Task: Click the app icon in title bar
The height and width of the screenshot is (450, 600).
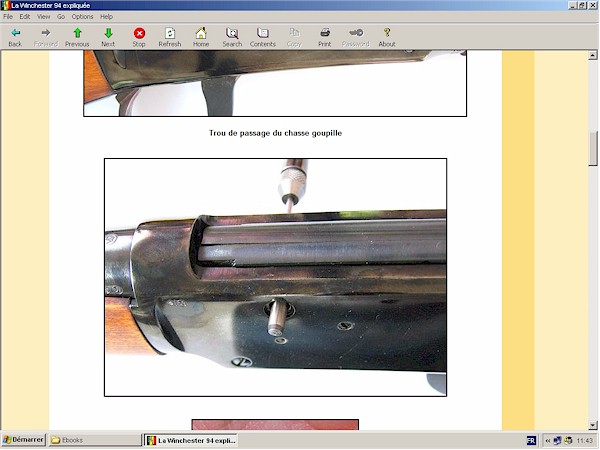Action: pyautogui.click(x=5, y=5)
